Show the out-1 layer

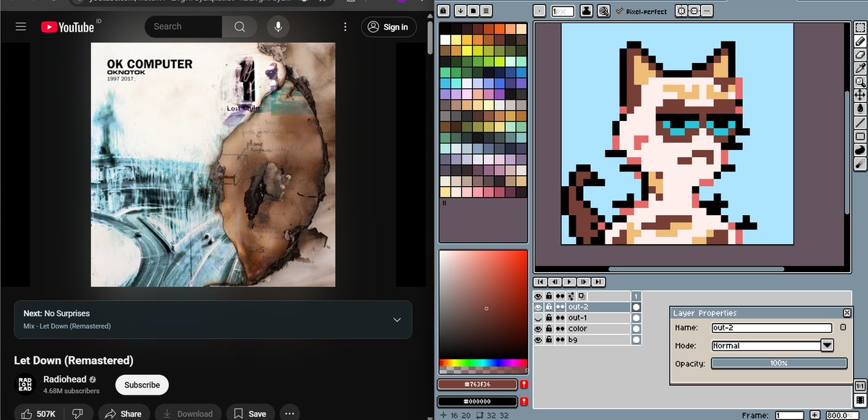pos(538,318)
